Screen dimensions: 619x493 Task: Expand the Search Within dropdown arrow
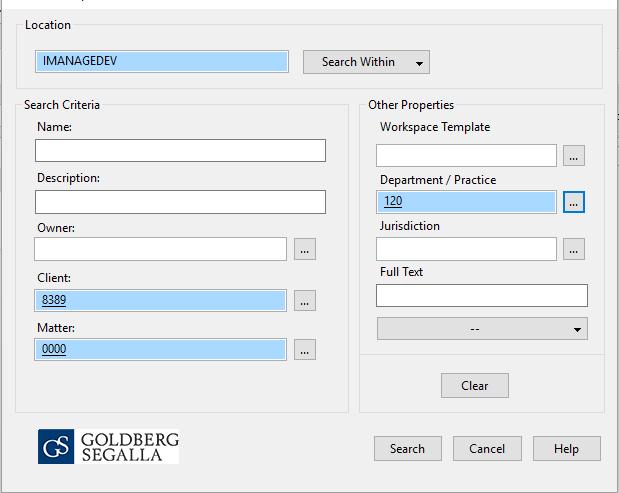pos(419,63)
